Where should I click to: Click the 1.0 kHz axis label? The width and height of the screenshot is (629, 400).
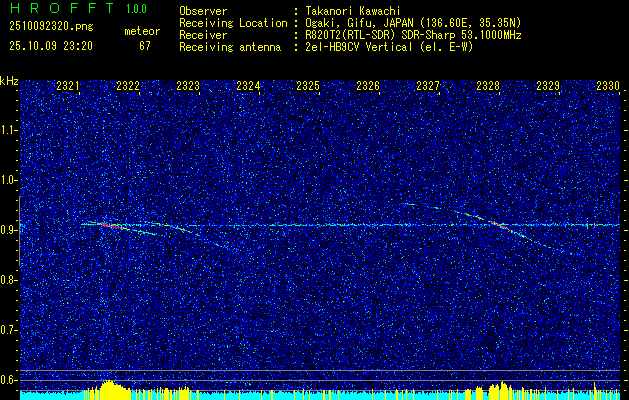coord(9,180)
